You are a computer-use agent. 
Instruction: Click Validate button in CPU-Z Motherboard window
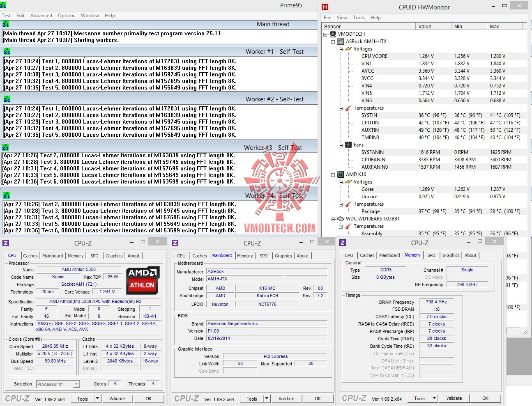[286, 398]
